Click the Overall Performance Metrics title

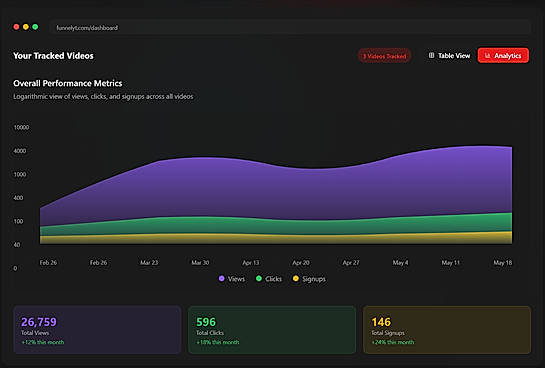(x=68, y=83)
